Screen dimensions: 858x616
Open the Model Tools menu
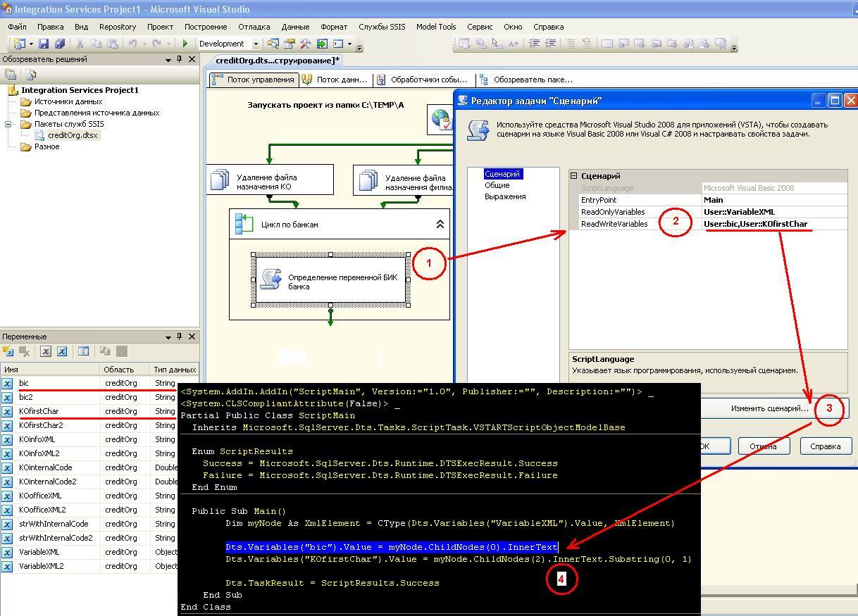[436, 27]
